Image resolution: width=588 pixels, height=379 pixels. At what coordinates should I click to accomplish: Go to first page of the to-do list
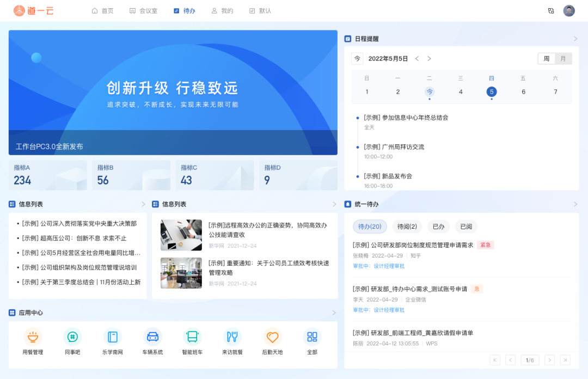(x=495, y=360)
